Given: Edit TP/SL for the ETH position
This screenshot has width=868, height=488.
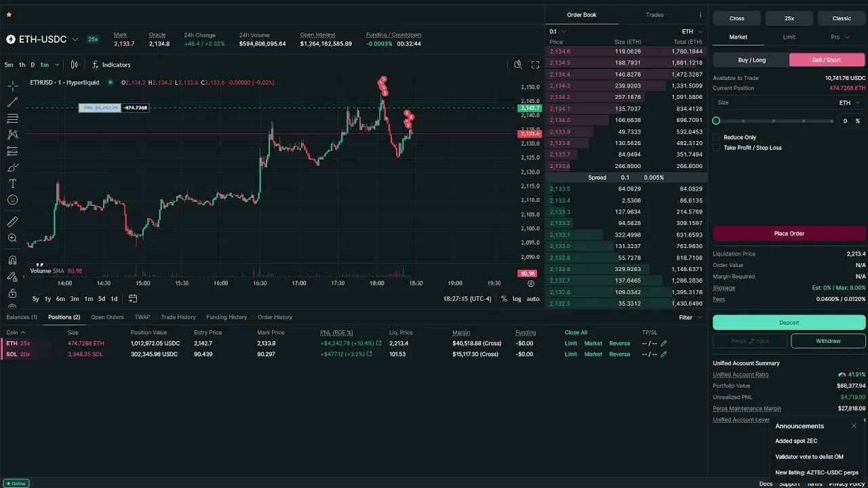Looking at the screenshot, I should [664, 344].
